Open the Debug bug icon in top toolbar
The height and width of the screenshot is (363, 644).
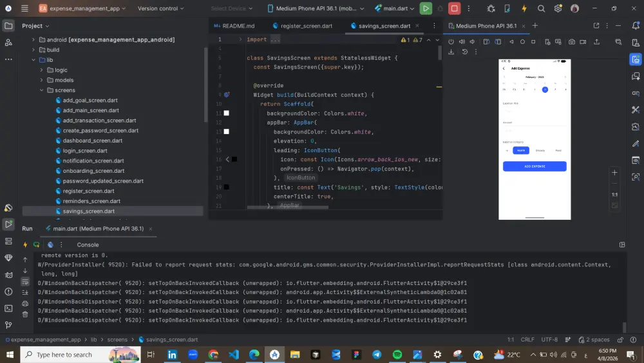[491, 8]
